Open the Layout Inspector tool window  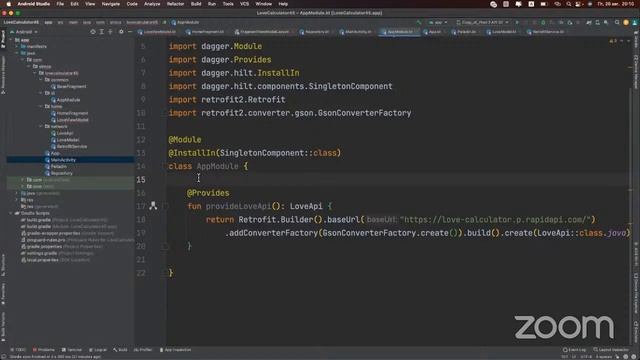tap(611, 350)
